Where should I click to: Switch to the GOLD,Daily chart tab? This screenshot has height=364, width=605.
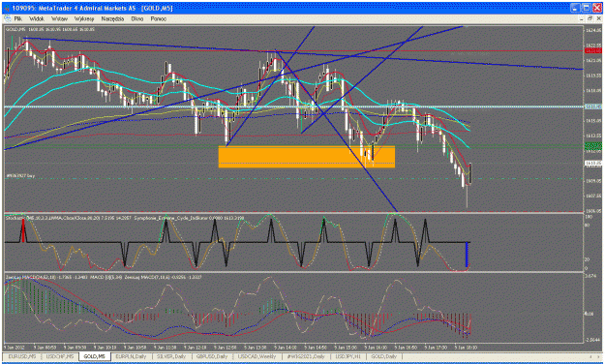click(x=384, y=356)
